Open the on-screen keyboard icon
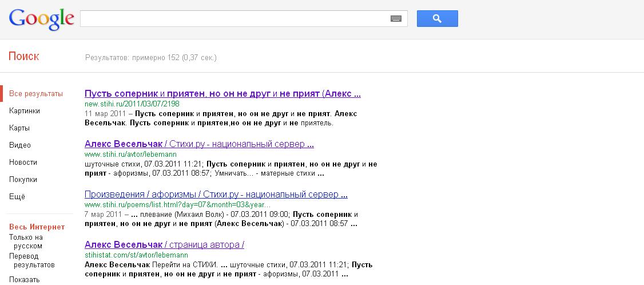The height and width of the screenshot is (285, 644). click(396, 19)
